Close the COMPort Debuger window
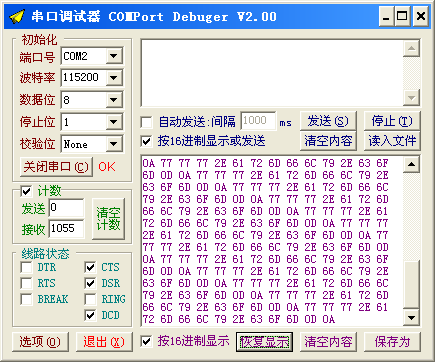Viewport: 435px width, 362px height. pyautogui.click(x=421, y=16)
